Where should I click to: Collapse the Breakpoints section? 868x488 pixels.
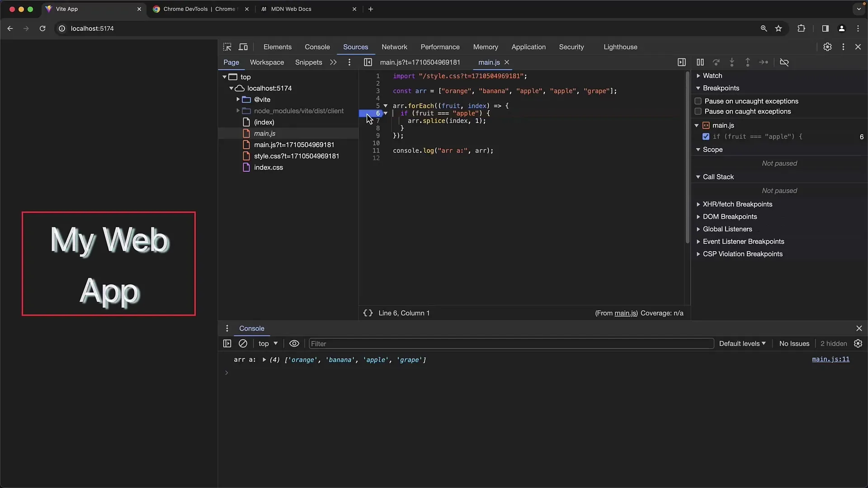tap(721, 88)
